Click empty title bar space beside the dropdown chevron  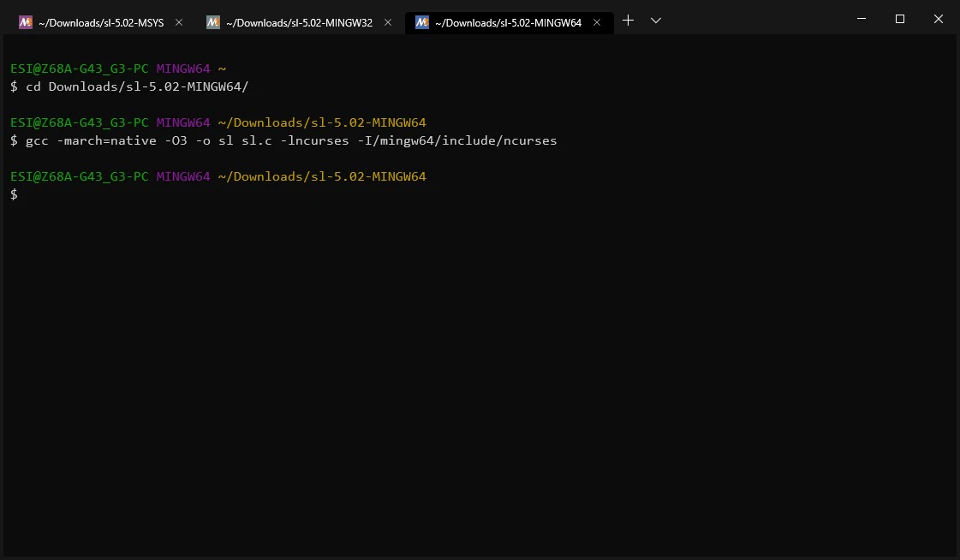tap(753, 18)
